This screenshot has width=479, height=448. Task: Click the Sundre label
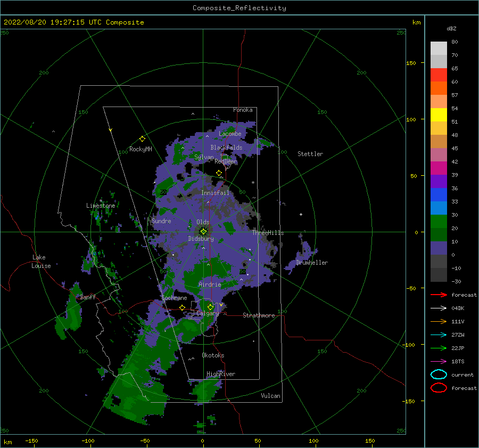click(161, 221)
